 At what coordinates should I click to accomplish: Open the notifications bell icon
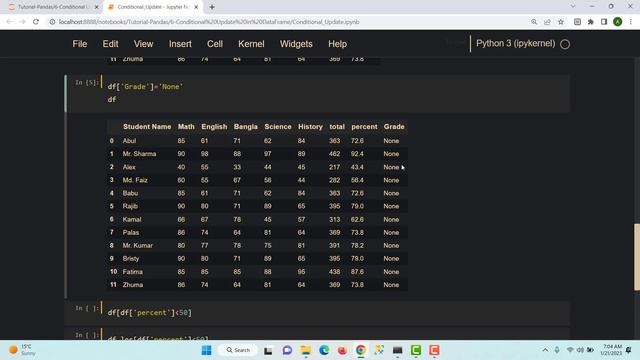pos(629,350)
